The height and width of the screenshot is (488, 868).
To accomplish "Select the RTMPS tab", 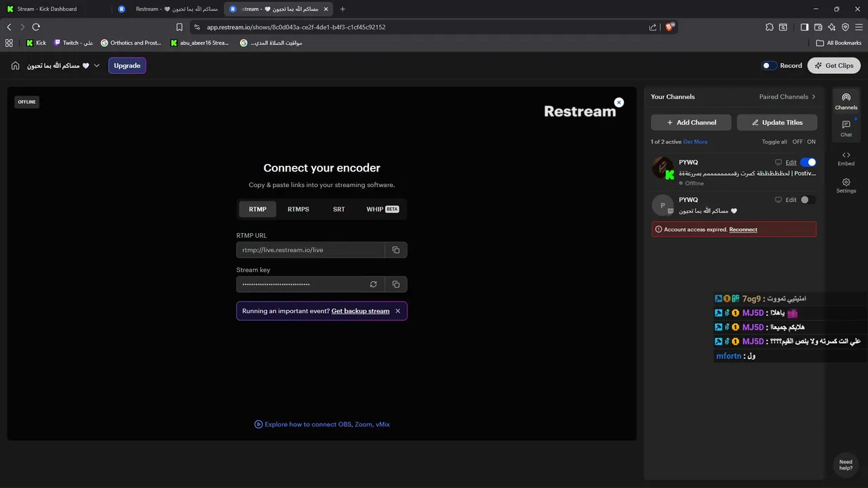I will click(x=298, y=209).
